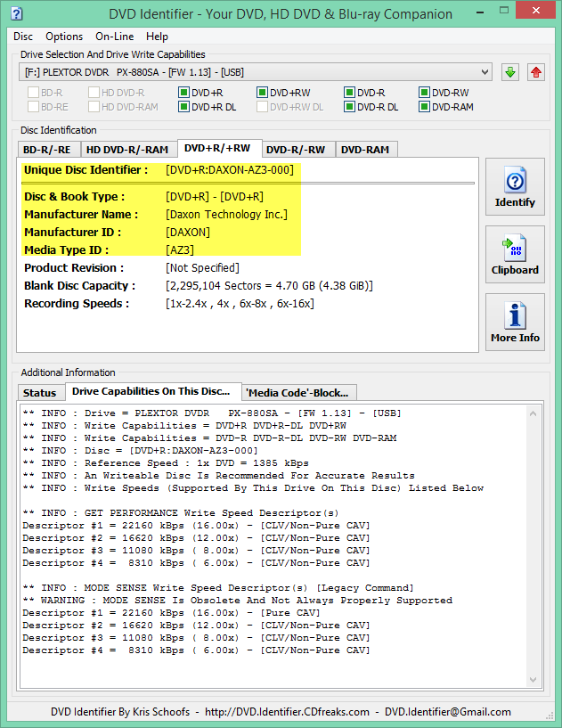Open the Options menu
Viewport: 562px width, 728px height.
[64, 37]
